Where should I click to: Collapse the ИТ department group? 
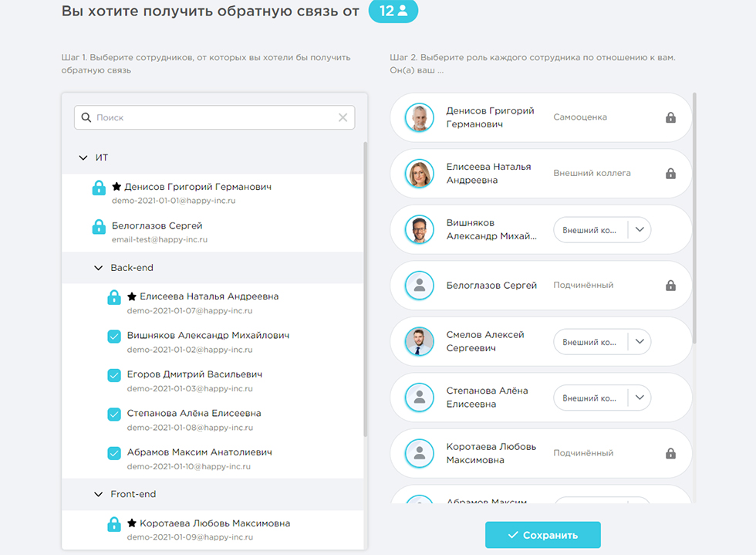[83, 157]
